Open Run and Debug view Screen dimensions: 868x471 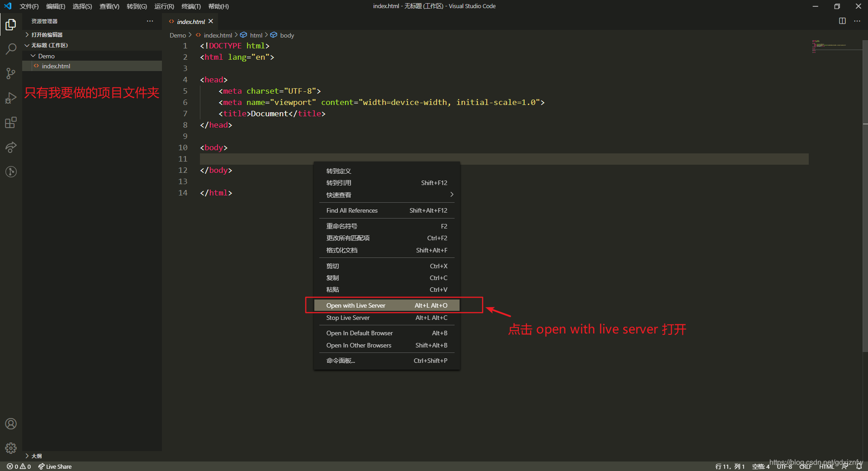[x=11, y=98]
